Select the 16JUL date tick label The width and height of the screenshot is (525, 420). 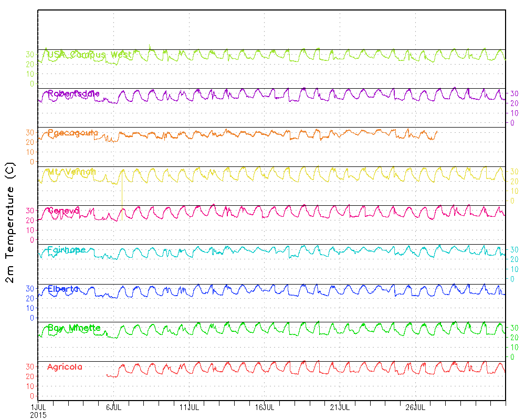[x=265, y=407]
